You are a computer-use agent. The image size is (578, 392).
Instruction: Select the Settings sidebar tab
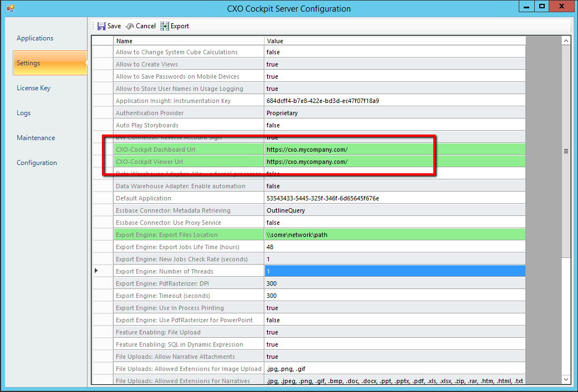pyautogui.click(x=50, y=63)
